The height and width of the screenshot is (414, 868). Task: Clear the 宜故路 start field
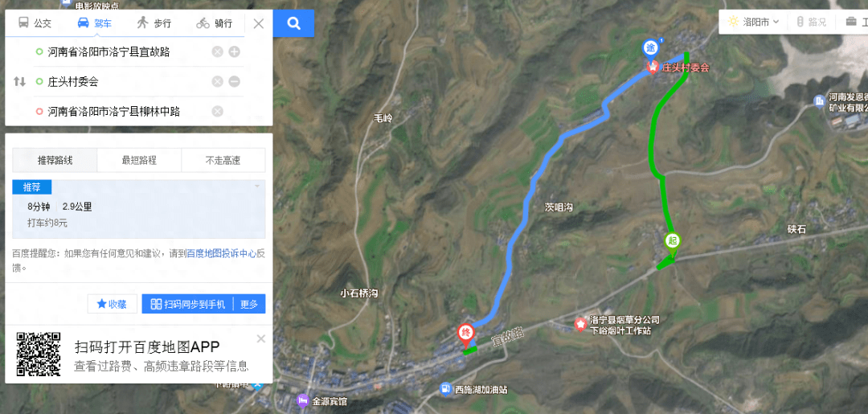(218, 52)
